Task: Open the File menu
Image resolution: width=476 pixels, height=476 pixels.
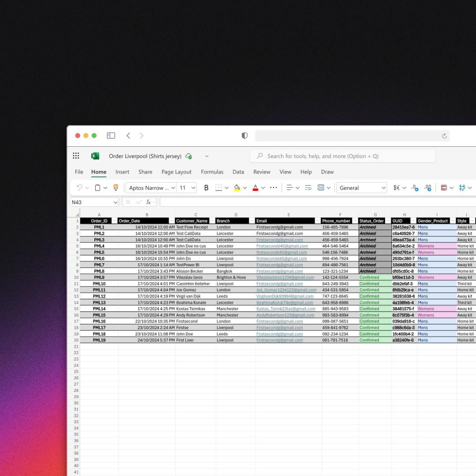Action: (79, 172)
